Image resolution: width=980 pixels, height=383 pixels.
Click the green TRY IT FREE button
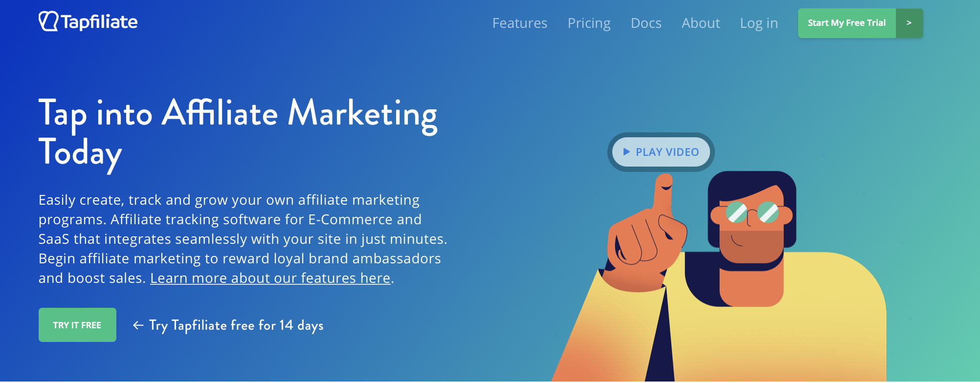77,325
